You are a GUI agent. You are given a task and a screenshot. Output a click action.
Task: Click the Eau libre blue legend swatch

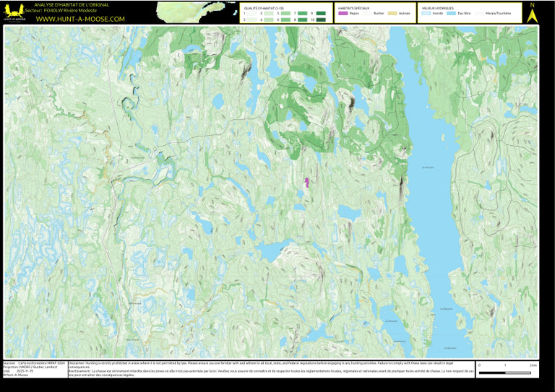click(x=452, y=13)
